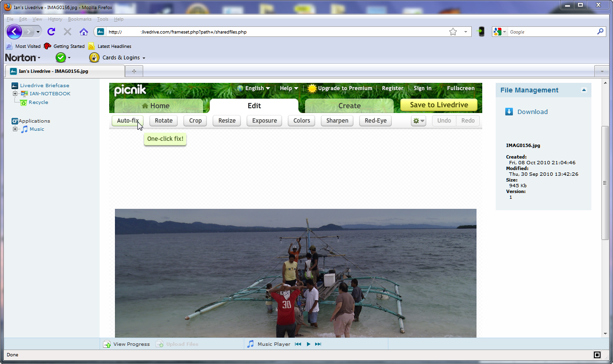Click the Crop button

pyautogui.click(x=195, y=121)
